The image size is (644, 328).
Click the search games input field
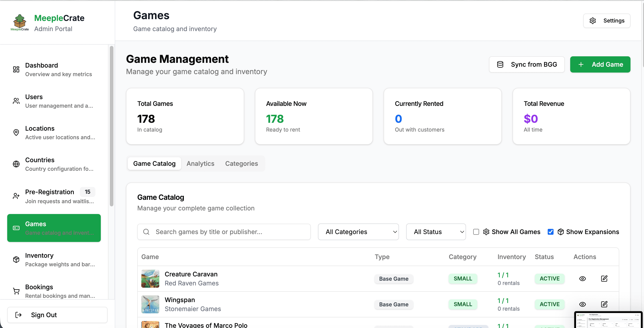coord(224,232)
